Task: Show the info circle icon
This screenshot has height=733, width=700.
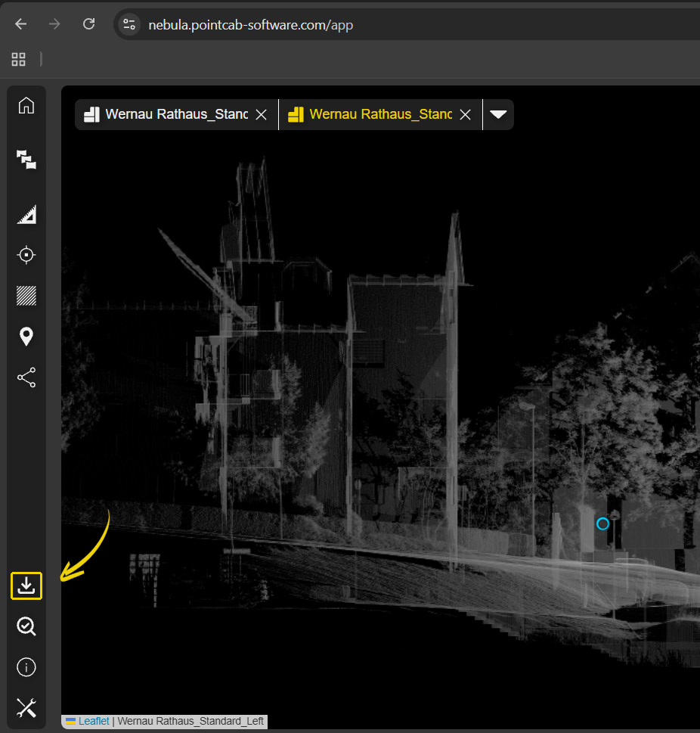Action: [x=26, y=667]
